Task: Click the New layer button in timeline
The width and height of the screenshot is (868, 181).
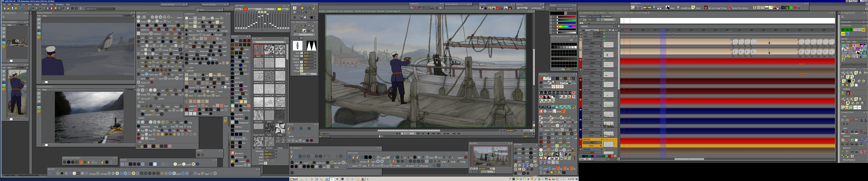Action: point(592,30)
